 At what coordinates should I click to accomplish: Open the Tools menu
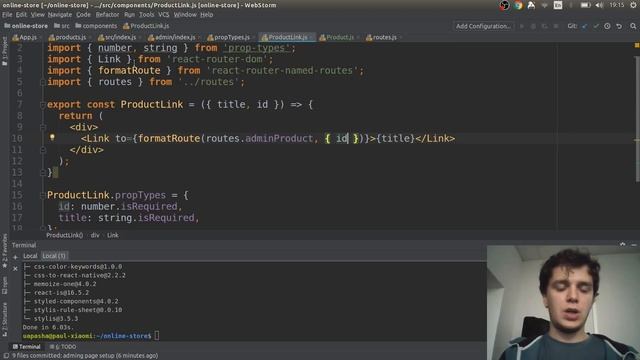tap(147, 15)
